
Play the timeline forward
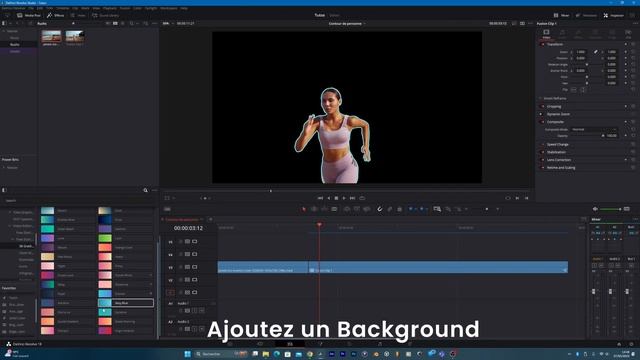click(x=344, y=198)
